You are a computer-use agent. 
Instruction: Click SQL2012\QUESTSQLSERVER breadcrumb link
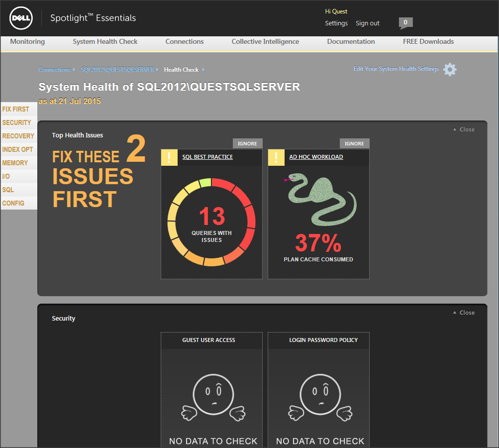117,69
